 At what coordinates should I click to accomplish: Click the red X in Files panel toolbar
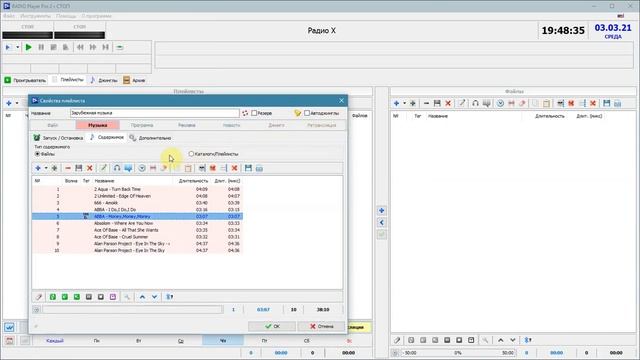click(448, 103)
